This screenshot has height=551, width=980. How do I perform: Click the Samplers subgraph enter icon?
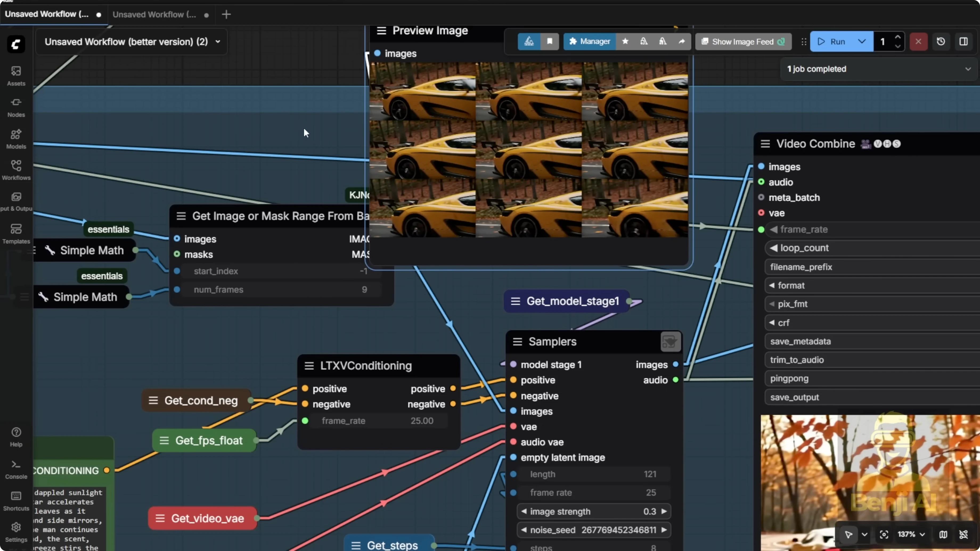coord(670,342)
